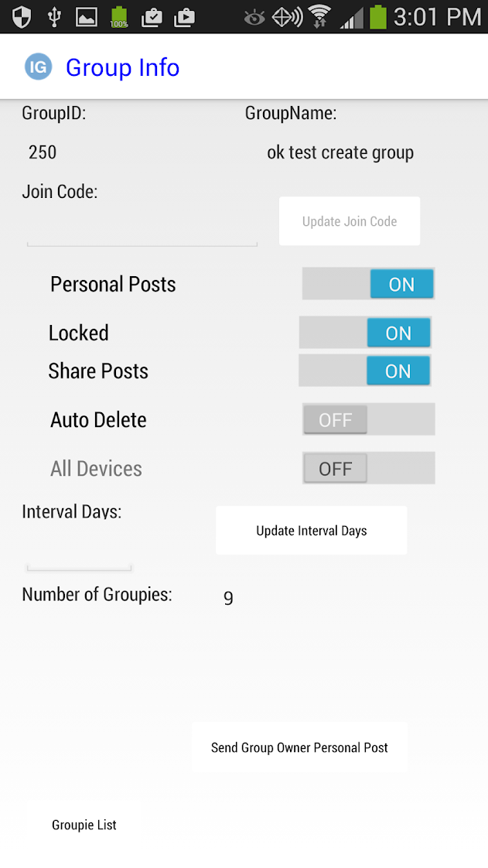Focus the Join Code input field
Screen dimensions: 488x868
tap(142, 231)
